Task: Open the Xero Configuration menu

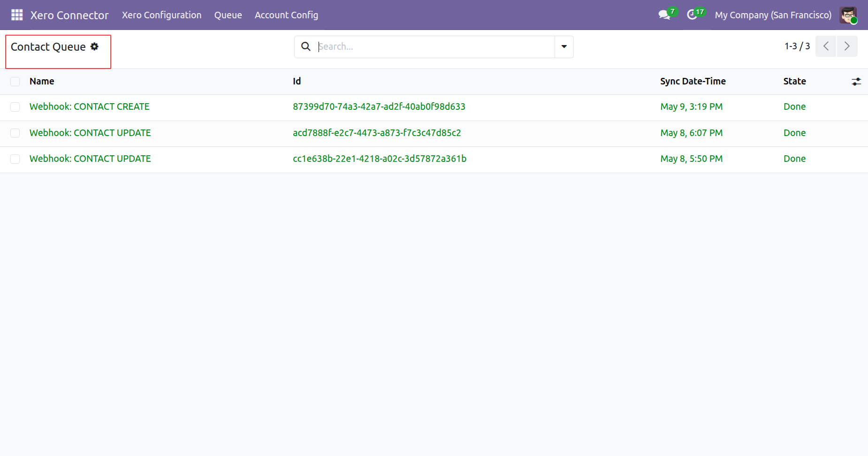Action: click(162, 15)
